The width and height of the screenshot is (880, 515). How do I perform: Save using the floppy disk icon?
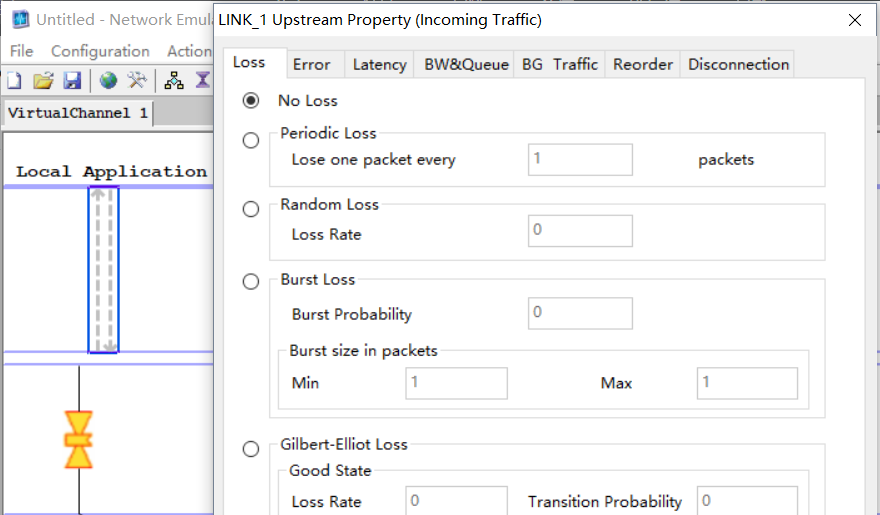[72, 80]
